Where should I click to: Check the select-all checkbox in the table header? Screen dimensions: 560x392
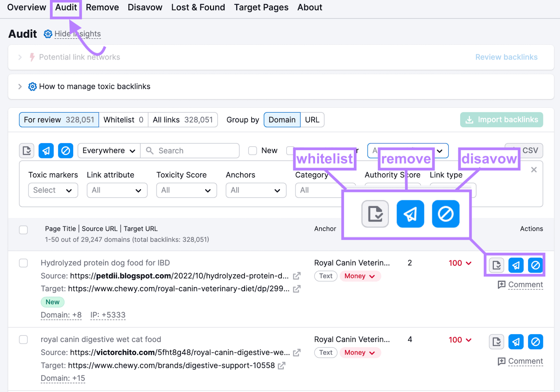[23, 230]
